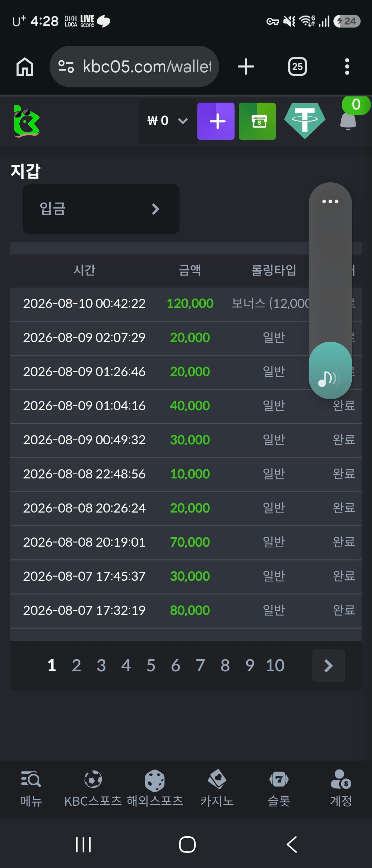Open the floating widget three-dots menu
This screenshot has height=868, width=372.
(330, 201)
